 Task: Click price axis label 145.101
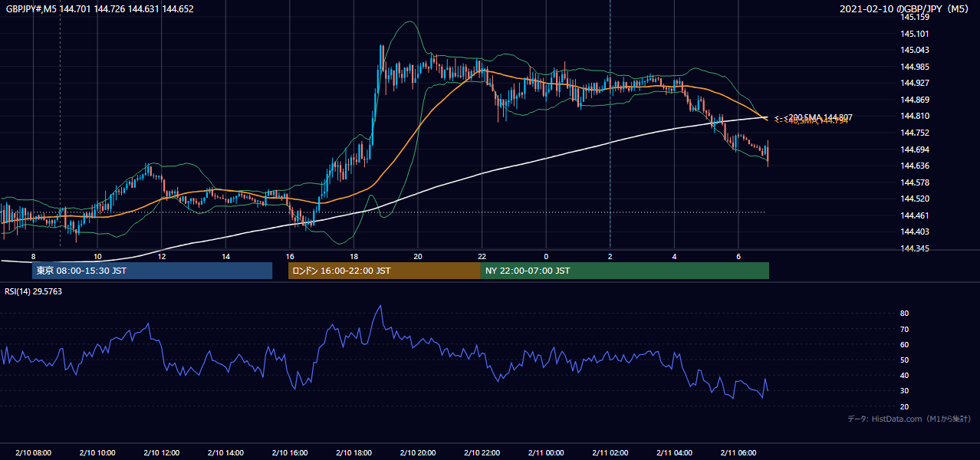[915, 34]
